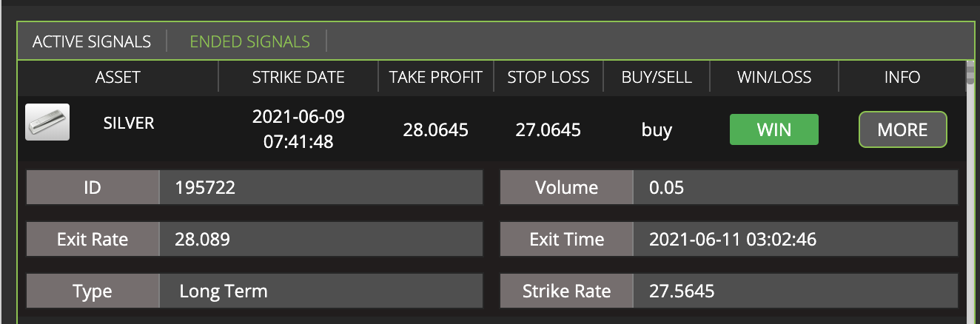This screenshot has height=324, width=980.
Task: Click the ID value field 195722
Action: [321, 187]
